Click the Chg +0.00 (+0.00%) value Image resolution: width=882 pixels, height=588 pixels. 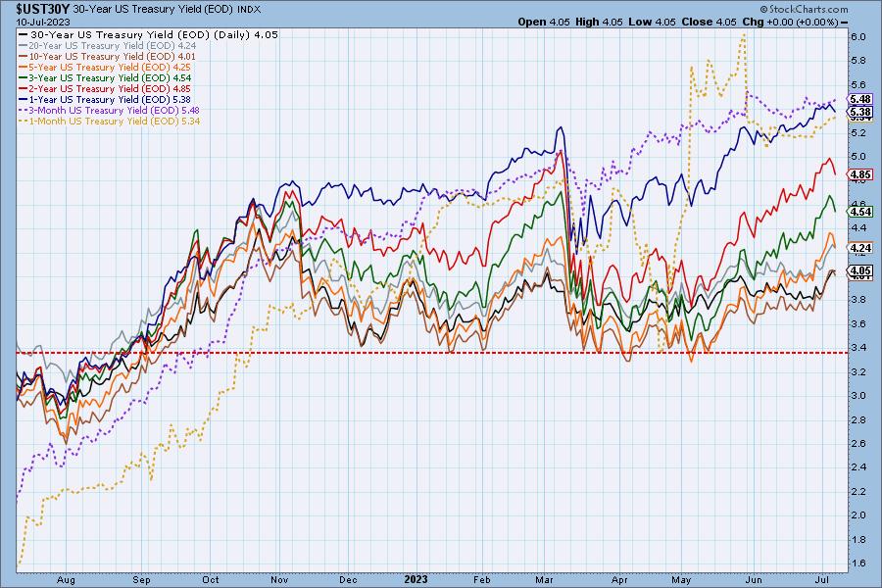click(790, 22)
